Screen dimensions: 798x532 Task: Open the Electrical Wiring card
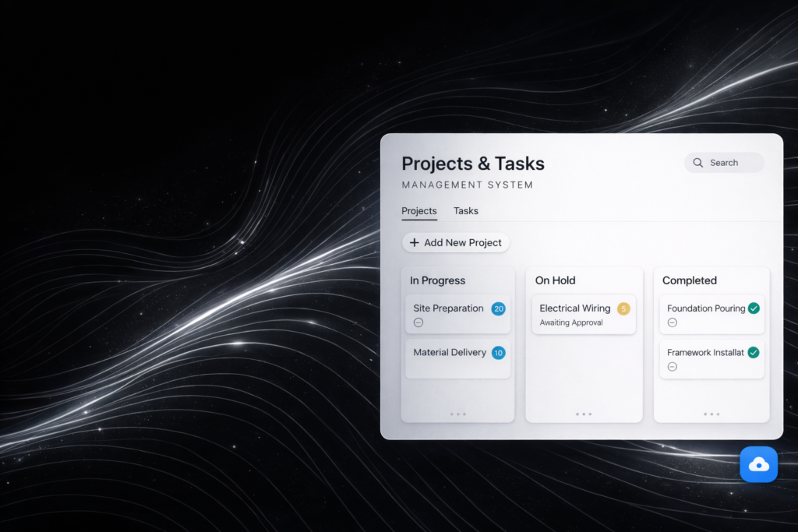pyautogui.click(x=584, y=315)
